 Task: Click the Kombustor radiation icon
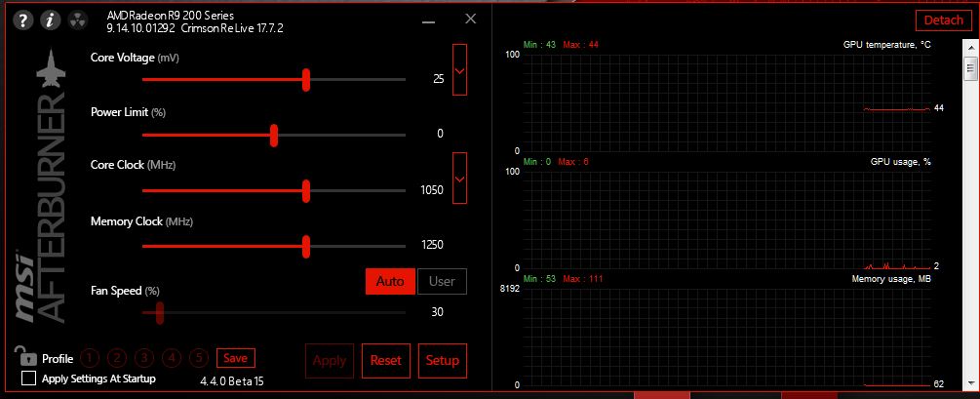point(77,20)
